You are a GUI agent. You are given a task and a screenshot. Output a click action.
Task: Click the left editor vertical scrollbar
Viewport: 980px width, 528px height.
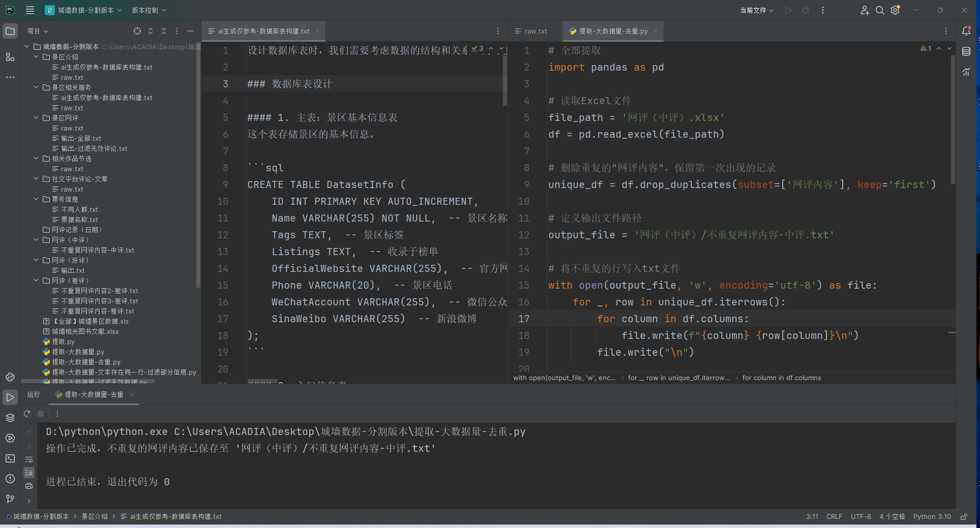[x=504, y=81]
